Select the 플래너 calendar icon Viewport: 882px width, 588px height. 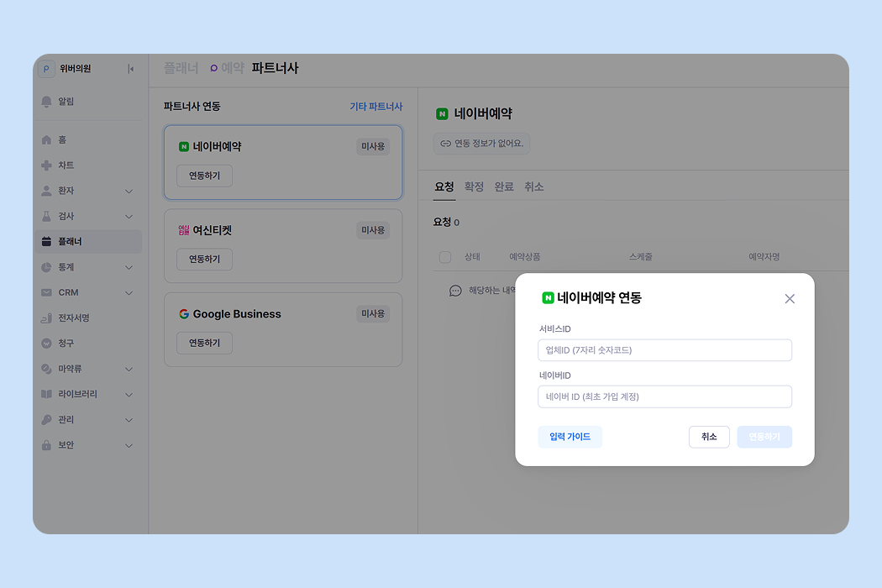[x=47, y=241]
